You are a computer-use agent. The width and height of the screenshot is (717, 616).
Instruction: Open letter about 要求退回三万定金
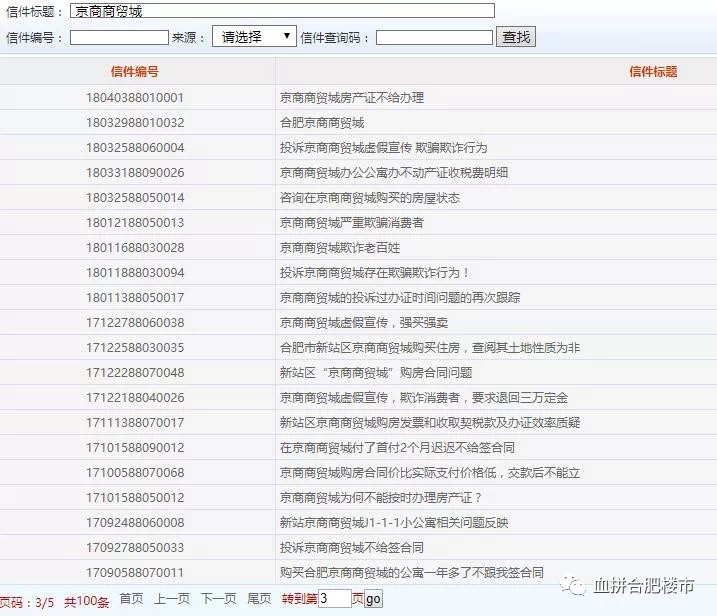(x=424, y=397)
